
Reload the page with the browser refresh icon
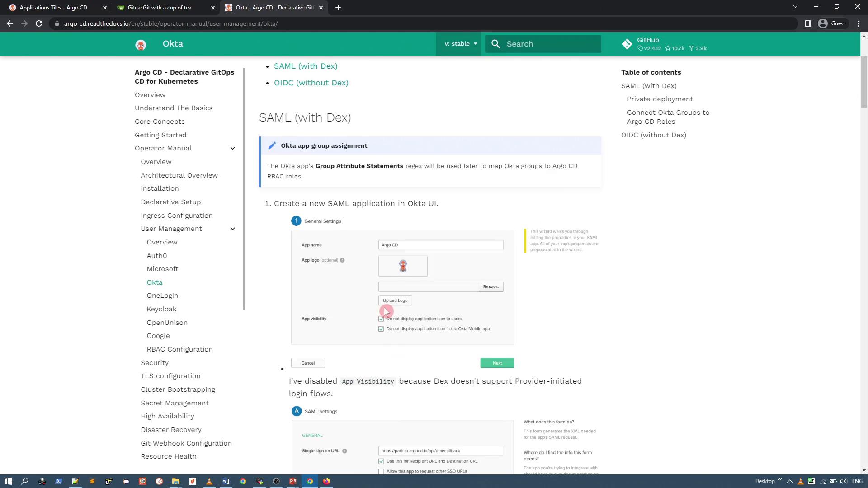(x=39, y=23)
